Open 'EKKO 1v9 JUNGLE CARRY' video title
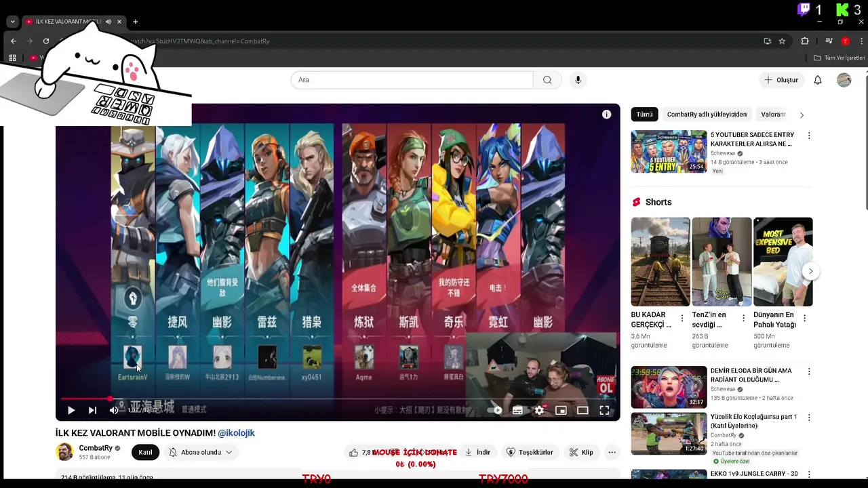This screenshot has height=488, width=868. (754, 474)
